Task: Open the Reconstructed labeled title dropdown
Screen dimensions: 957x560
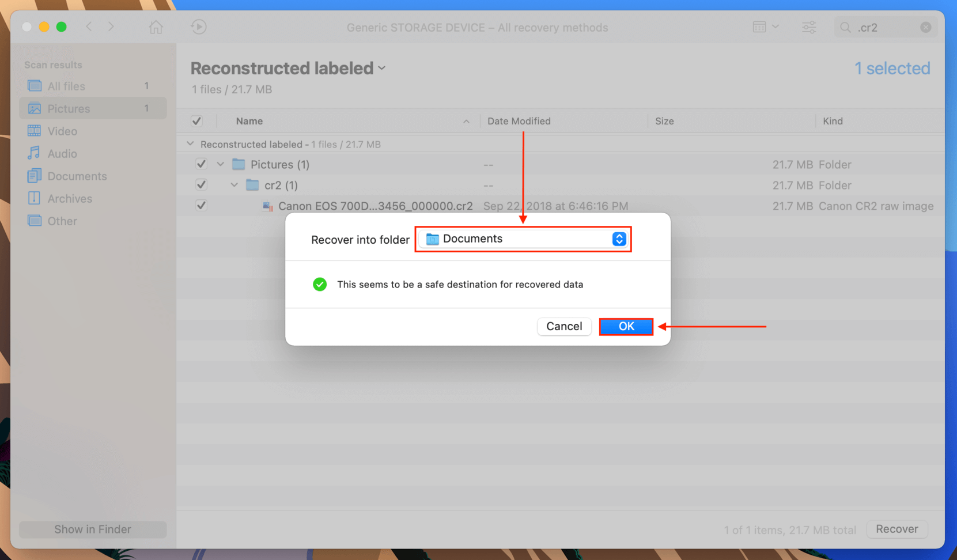Action: coord(382,68)
